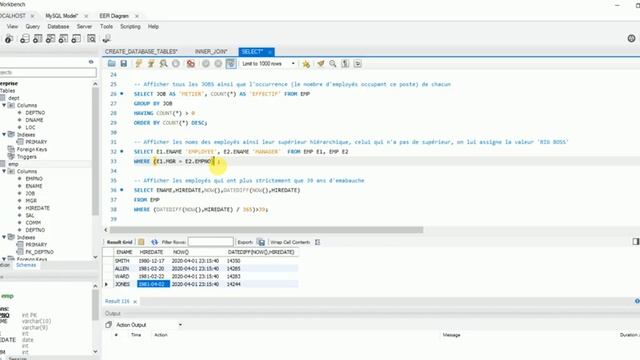Collapse the dept Indexes node
640x360 pixels.
click(x=4, y=134)
